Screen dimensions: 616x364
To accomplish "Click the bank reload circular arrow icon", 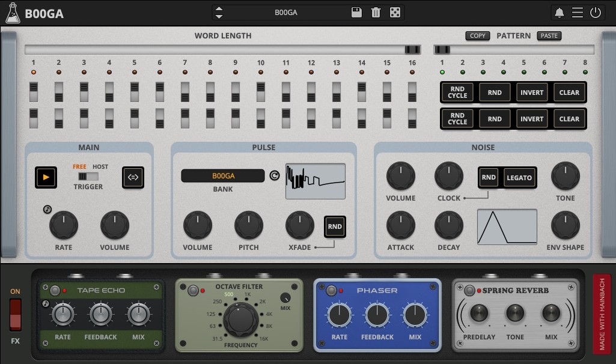I will 275,175.
